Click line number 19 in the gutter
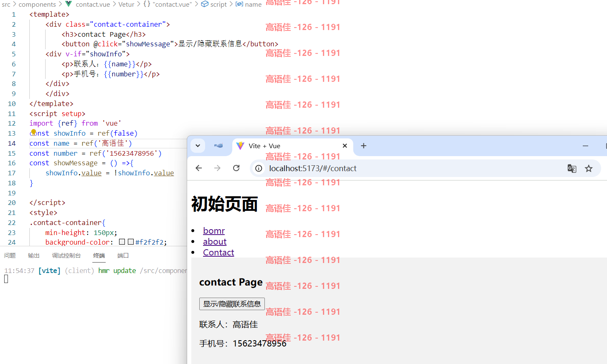The image size is (607, 364). [12, 193]
